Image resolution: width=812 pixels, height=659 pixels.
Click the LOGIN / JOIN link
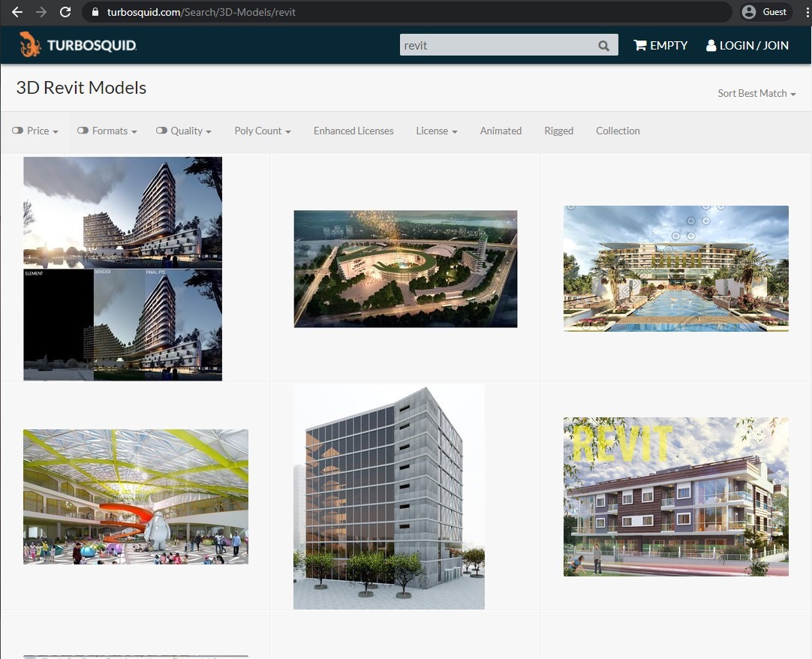point(753,45)
